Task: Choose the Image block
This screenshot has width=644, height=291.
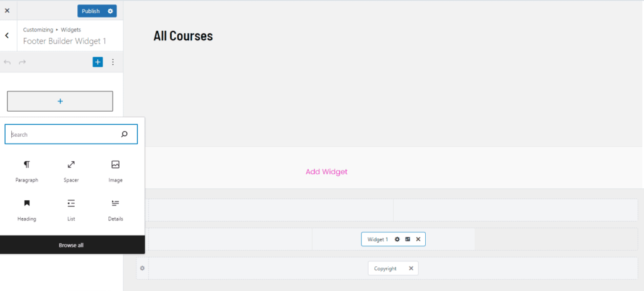Action: tap(115, 171)
